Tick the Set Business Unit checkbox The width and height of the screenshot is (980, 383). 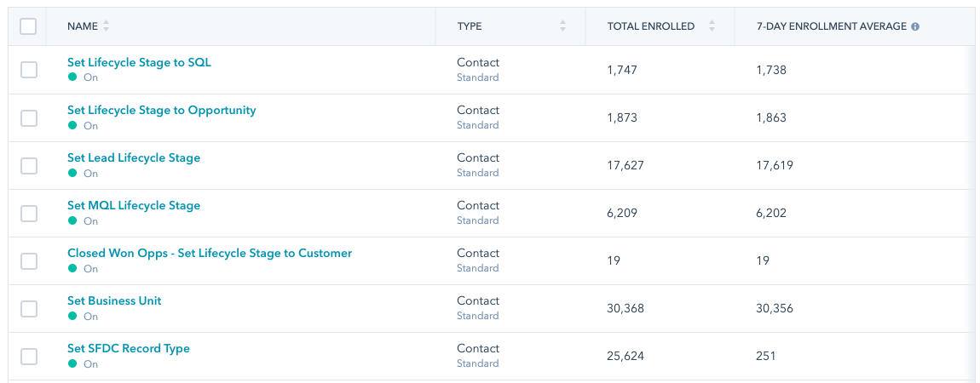(29, 308)
